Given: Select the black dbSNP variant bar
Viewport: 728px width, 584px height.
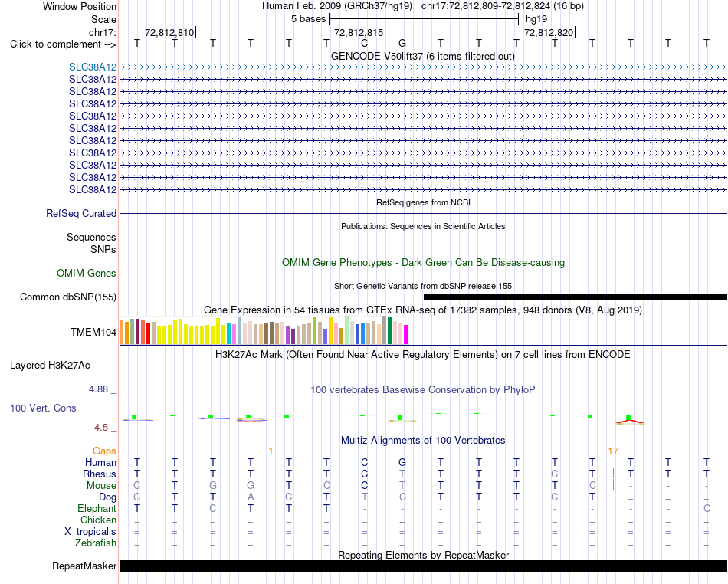Looking at the screenshot, I should [x=576, y=297].
